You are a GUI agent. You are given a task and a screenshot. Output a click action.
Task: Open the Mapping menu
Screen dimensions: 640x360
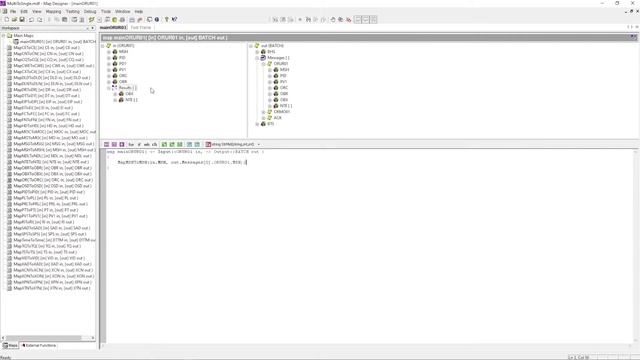click(x=53, y=11)
